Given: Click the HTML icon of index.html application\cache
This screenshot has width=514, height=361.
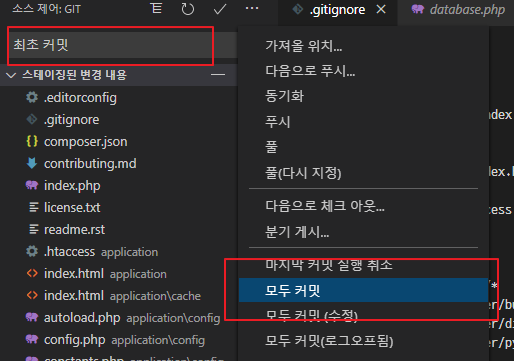Looking at the screenshot, I should (32, 295).
